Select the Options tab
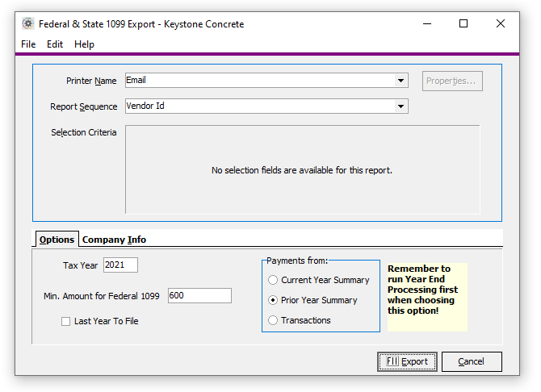541x392 pixels. (57, 240)
